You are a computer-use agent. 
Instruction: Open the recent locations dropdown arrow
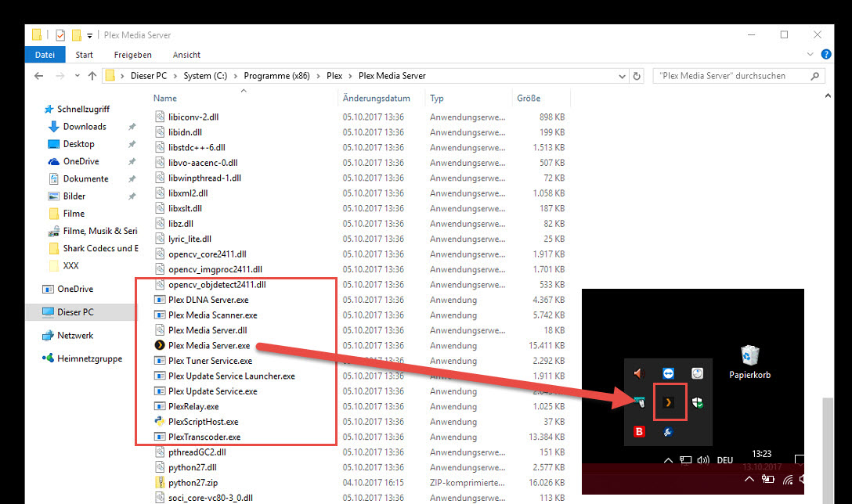tap(78, 75)
